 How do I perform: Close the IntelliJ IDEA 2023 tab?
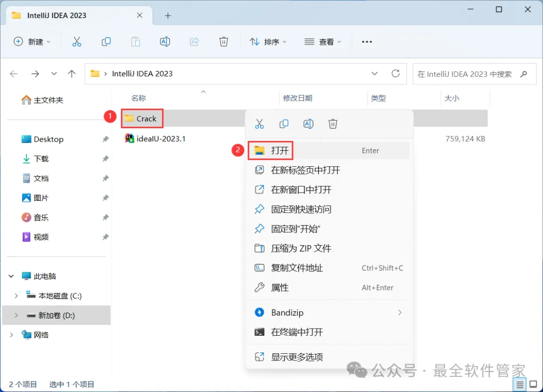click(x=140, y=15)
